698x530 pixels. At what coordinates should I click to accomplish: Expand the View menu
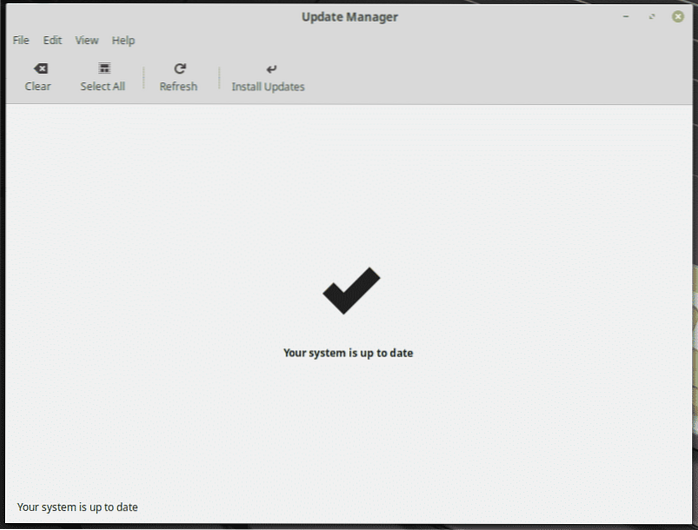87,41
